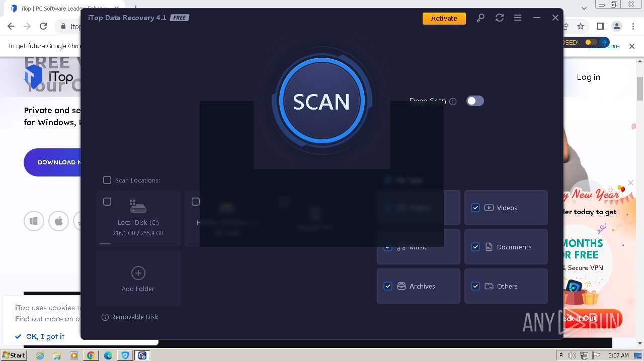This screenshot has width=644, height=362.
Task: Go back in Chrome browser
Action: 11,26
